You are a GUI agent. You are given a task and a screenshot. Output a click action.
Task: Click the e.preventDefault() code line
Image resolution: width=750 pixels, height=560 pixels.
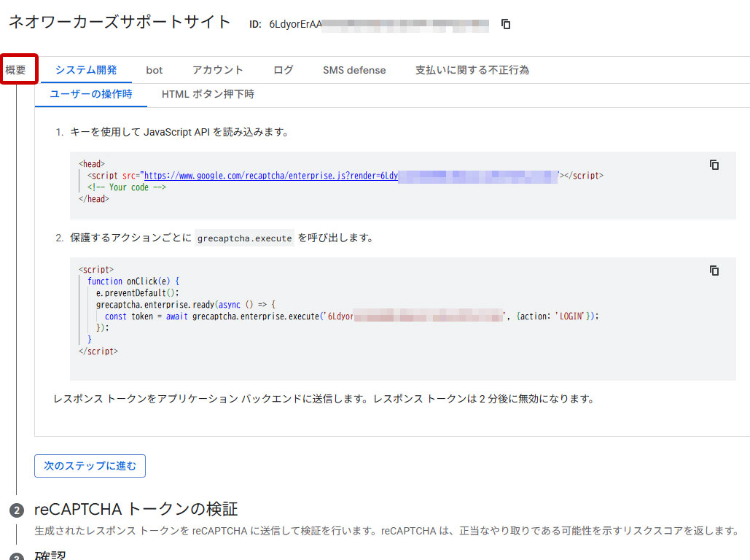click(x=137, y=293)
